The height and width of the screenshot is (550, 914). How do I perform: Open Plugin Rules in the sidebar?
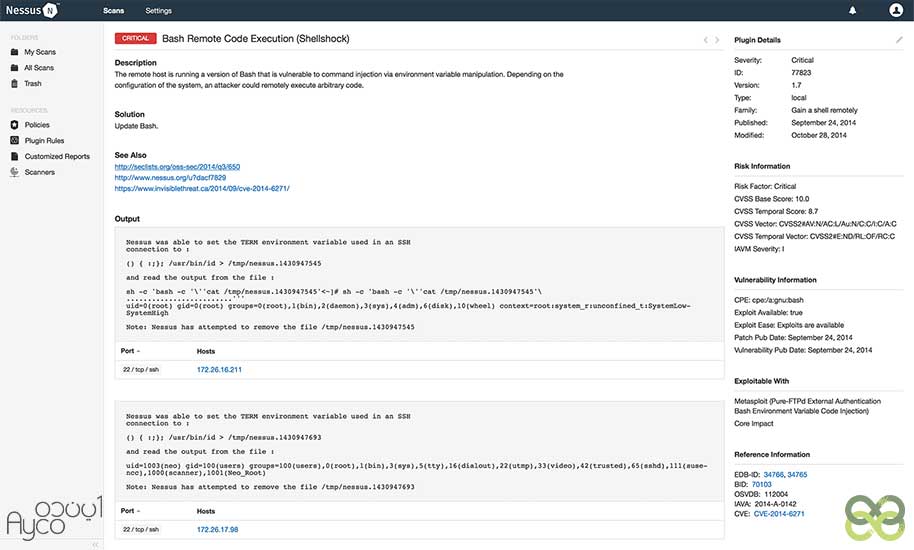pos(44,141)
